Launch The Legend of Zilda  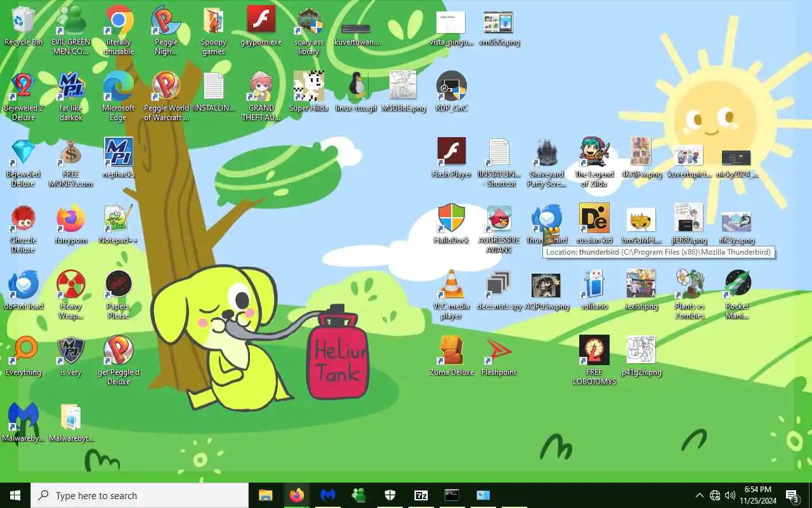(594, 163)
